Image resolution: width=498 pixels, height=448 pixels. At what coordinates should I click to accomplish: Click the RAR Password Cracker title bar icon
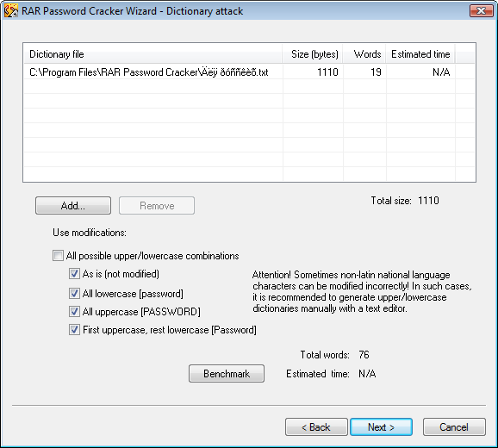click(11, 11)
